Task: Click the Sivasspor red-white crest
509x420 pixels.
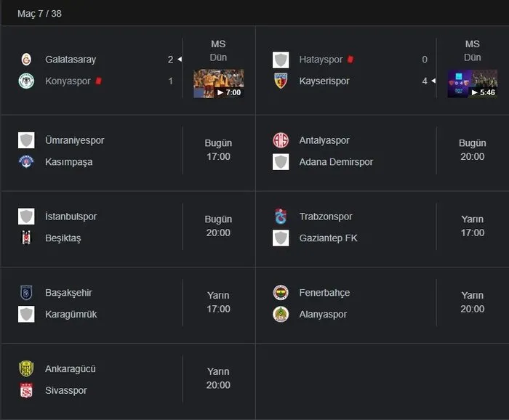Action: click(26, 391)
